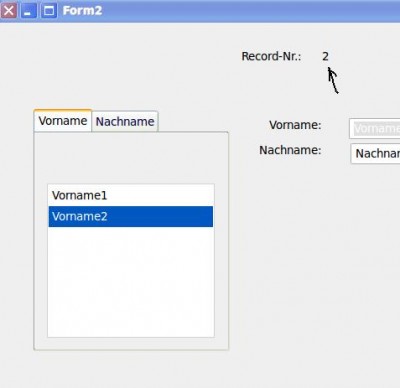The width and height of the screenshot is (400, 388).
Task: Close the Form2 window
Action: point(9,11)
